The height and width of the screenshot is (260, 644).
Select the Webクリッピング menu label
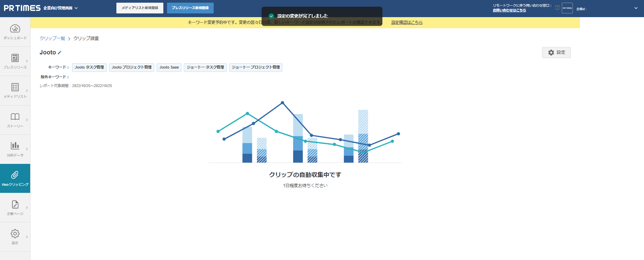[15, 184]
